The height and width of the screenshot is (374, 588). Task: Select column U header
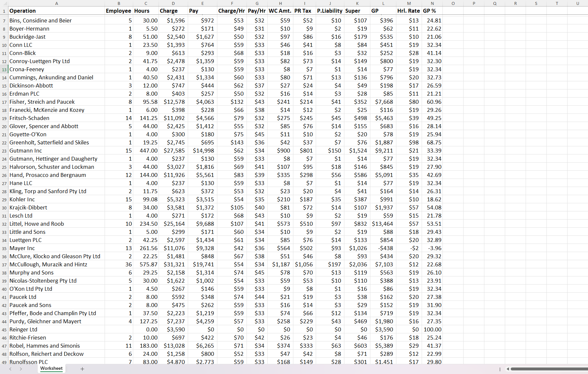pyautogui.click(x=577, y=3)
